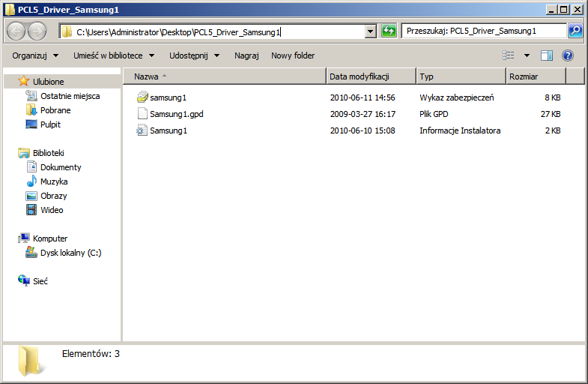Click the Back navigation arrow
Viewport: 588px width, 384px height.
16,31
